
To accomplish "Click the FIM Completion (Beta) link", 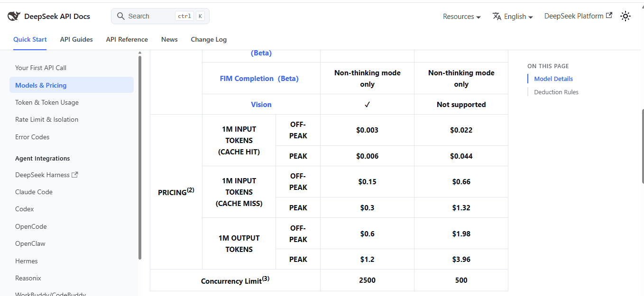I will (259, 79).
